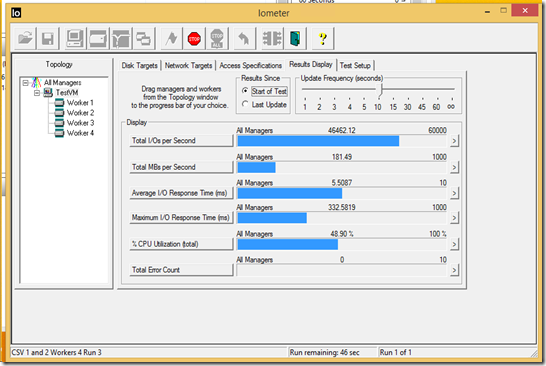Collapse the TestVM node
The width and height of the screenshot is (546, 366).
click(37, 93)
